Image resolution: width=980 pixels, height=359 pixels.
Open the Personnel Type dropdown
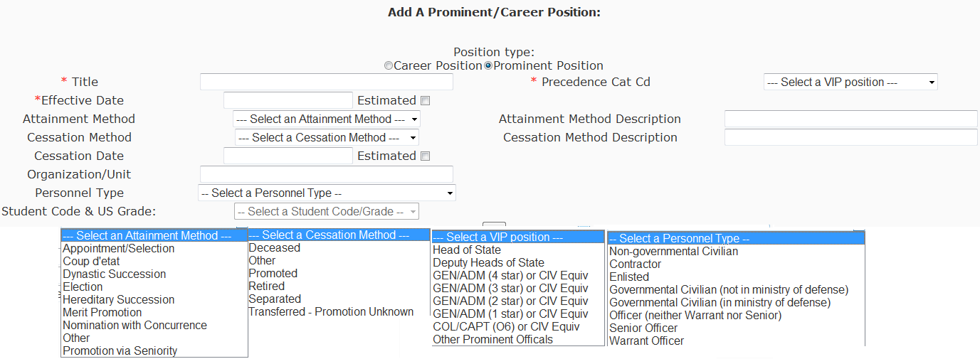[x=327, y=193]
